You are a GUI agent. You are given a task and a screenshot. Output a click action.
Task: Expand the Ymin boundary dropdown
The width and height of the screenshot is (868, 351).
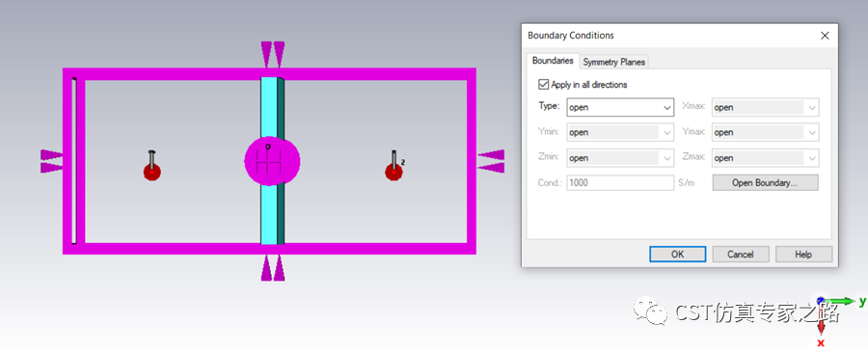coord(620,132)
